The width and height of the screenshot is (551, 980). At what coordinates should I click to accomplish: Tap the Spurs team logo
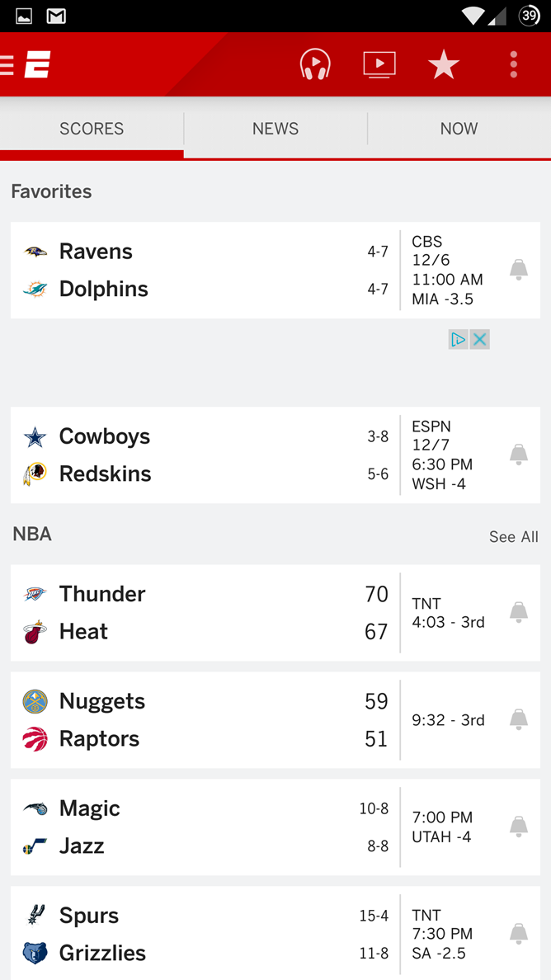click(x=33, y=915)
